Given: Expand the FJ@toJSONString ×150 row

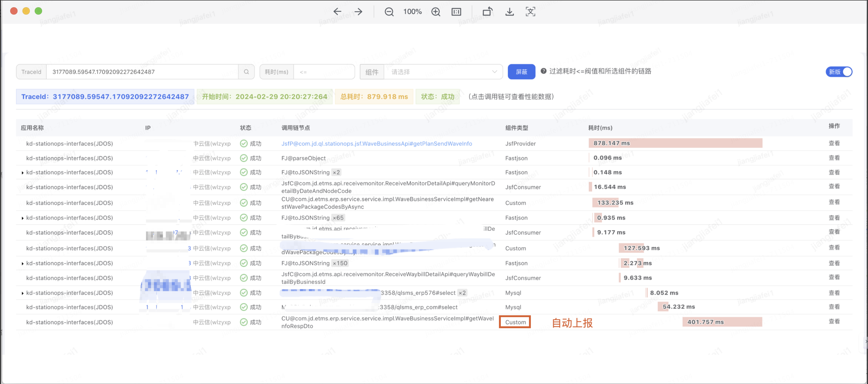Looking at the screenshot, I should (x=23, y=263).
